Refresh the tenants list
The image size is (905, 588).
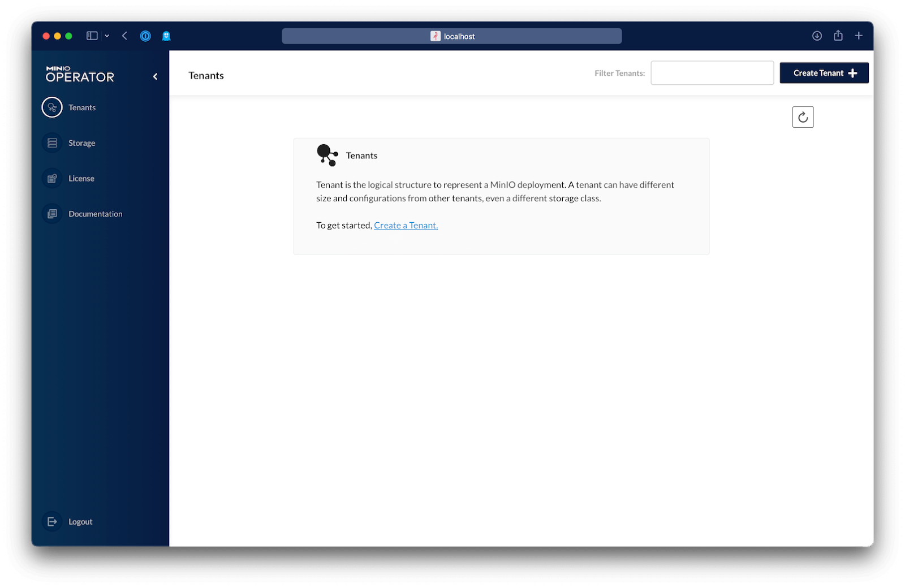pyautogui.click(x=803, y=117)
